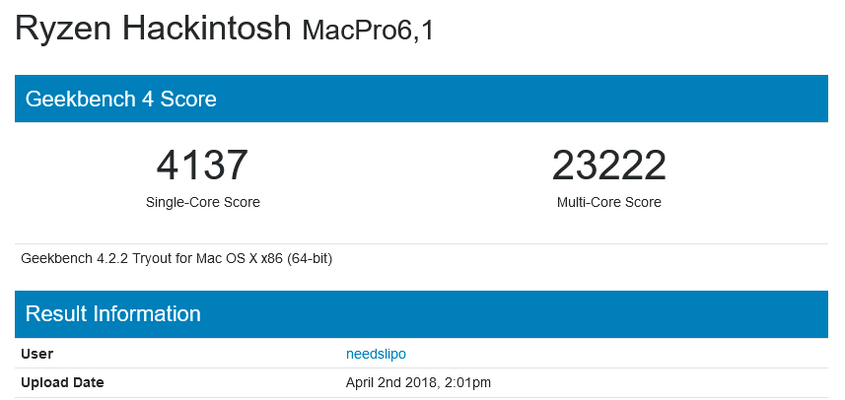Click the Result Information section header
This screenshot has width=845, height=400.
(113, 314)
